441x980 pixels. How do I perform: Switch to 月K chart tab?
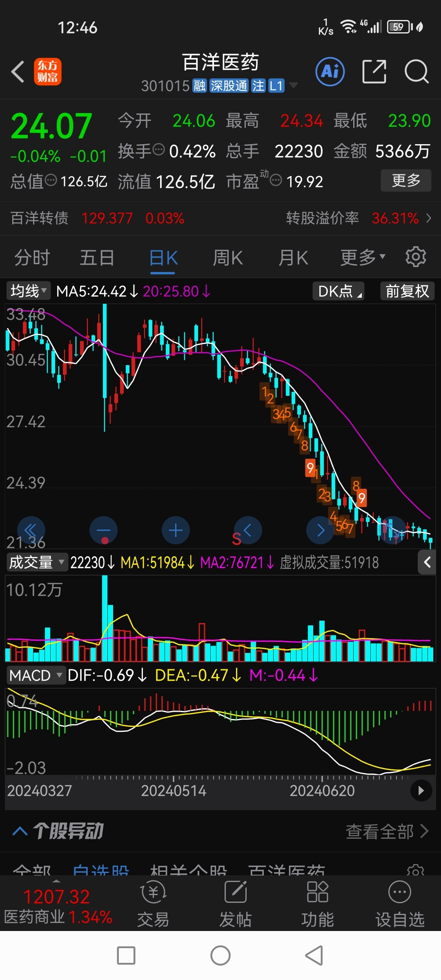point(293,258)
